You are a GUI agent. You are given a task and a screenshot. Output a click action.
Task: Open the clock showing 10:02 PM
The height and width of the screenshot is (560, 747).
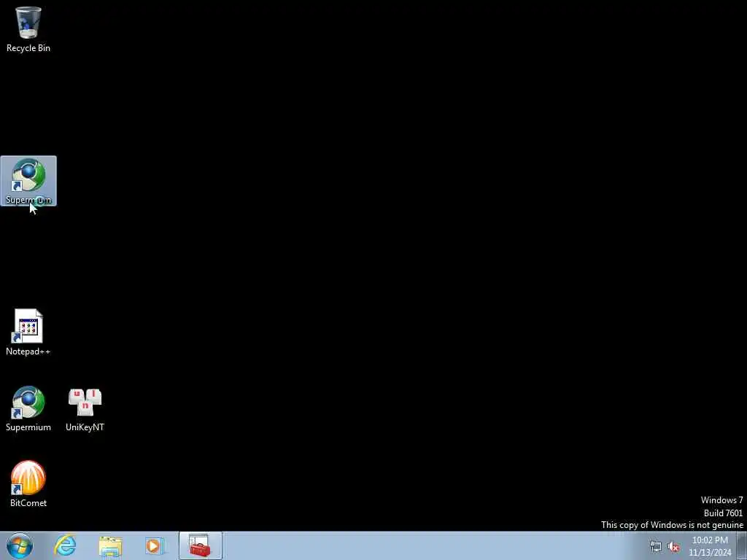(x=710, y=546)
